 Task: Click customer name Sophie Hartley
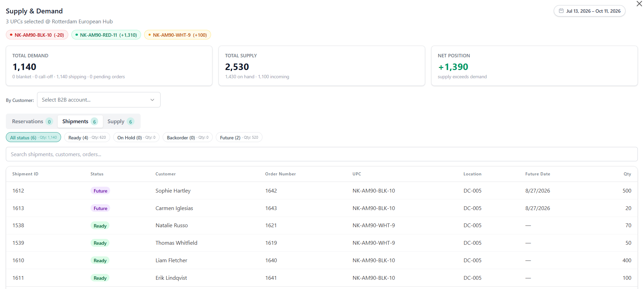(173, 191)
